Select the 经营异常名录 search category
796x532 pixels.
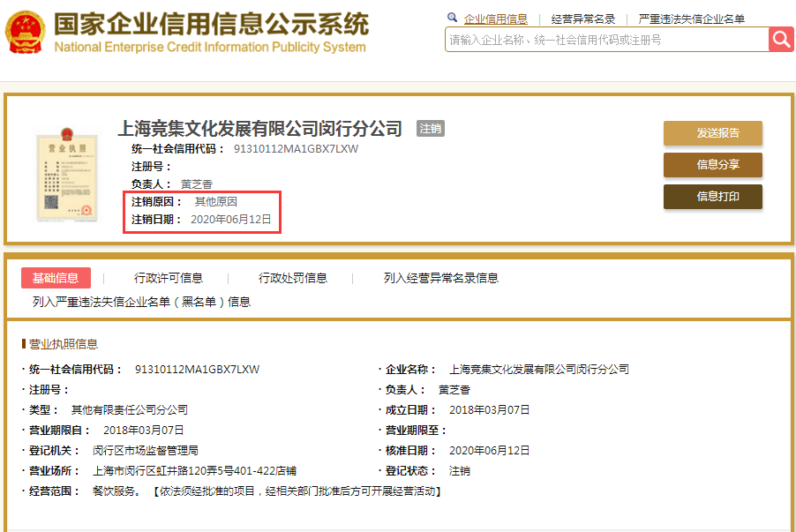[x=582, y=19]
